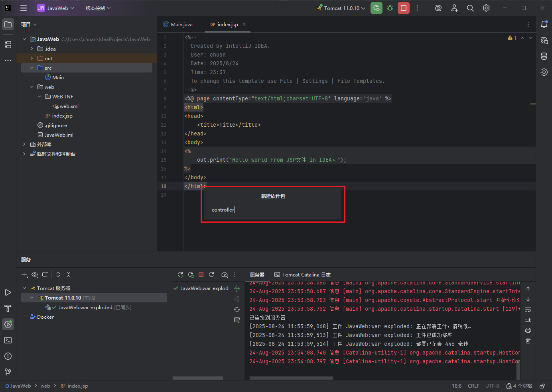Add a service with the plus icon
The image size is (552, 392).
coord(24,274)
